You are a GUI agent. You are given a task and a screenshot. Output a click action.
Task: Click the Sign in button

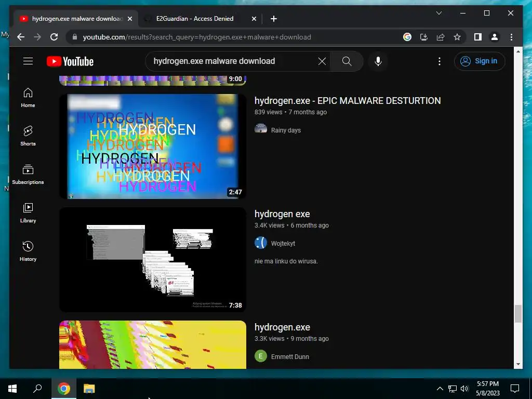(480, 61)
